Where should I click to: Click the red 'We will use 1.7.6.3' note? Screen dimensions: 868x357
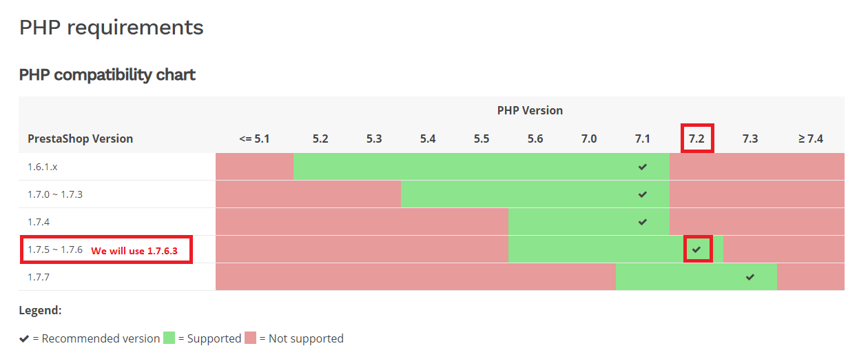click(x=134, y=250)
